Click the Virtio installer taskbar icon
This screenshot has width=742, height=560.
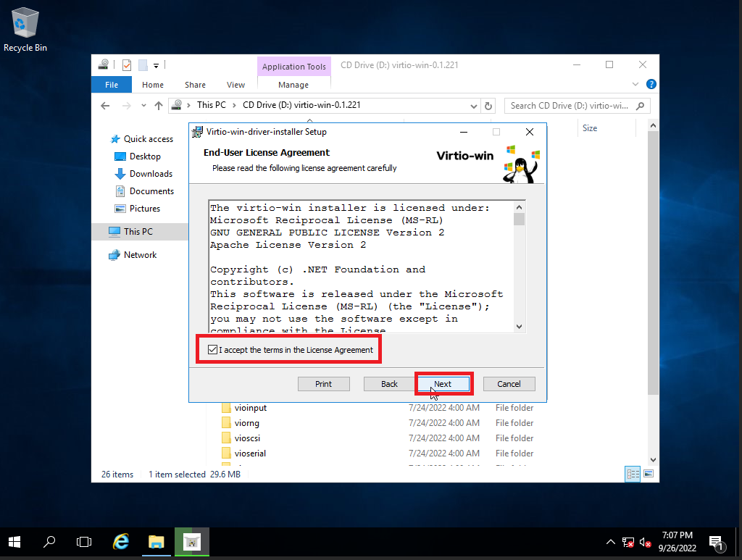pyautogui.click(x=191, y=542)
